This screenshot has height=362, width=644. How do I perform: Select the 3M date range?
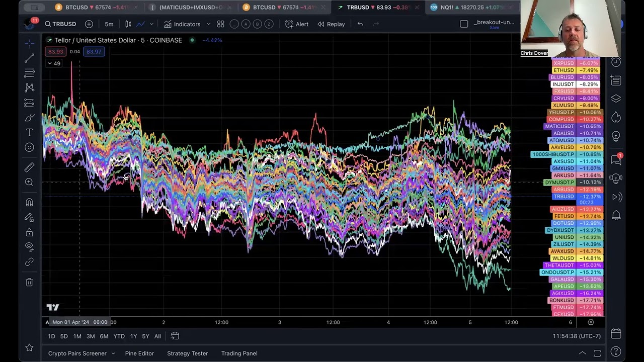coord(91,336)
